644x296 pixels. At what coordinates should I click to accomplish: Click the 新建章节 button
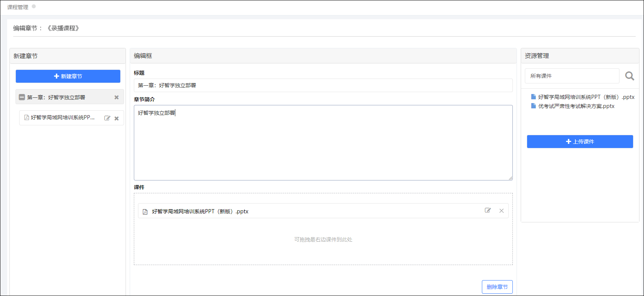point(68,76)
